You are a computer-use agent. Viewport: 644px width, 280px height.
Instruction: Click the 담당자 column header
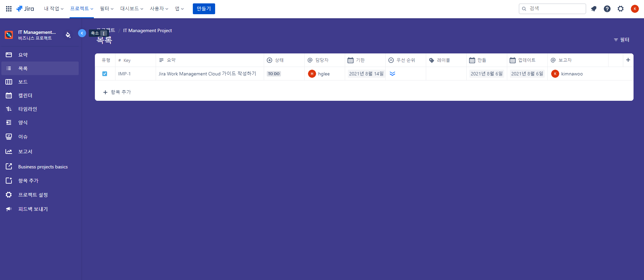point(325,60)
